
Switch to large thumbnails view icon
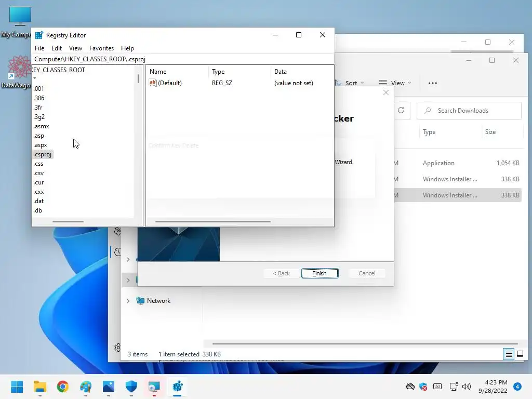point(520,354)
